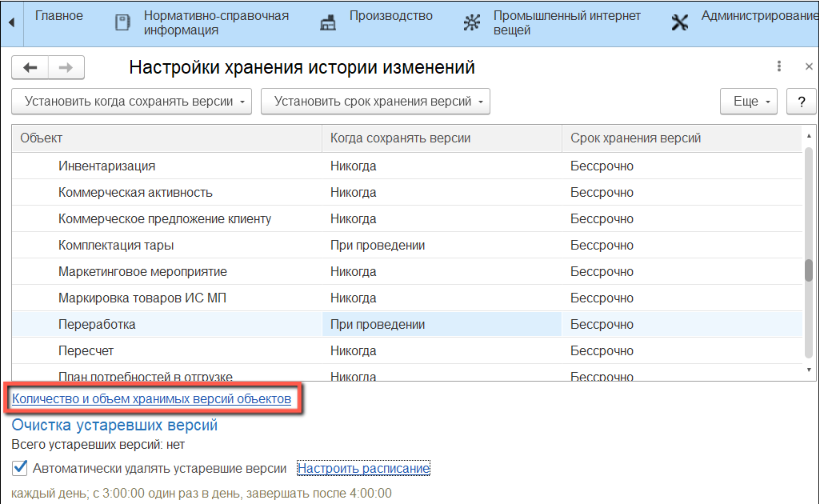Click the Производство factory icon
Image resolution: width=819 pixels, height=504 pixels.
(x=327, y=22)
